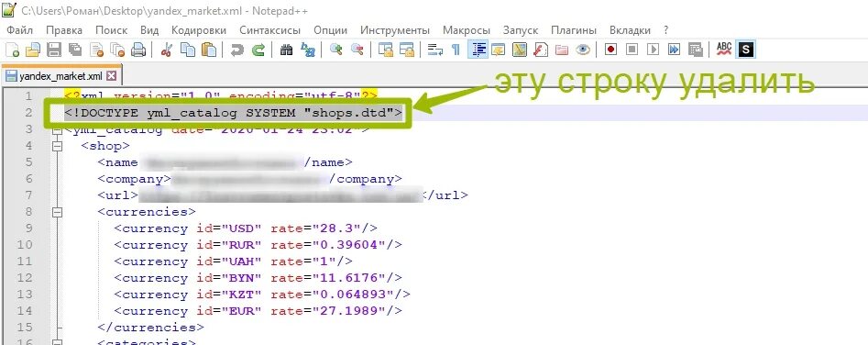Open Folder as Workspace icon
The height and width of the screenshot is (345, 868).
561,50
